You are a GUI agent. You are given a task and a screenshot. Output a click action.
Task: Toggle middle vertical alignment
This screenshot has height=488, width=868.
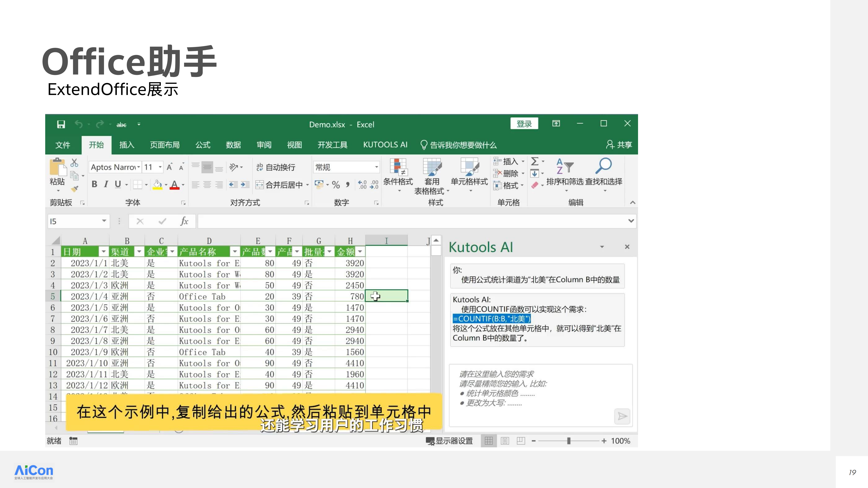click(207, 167)
